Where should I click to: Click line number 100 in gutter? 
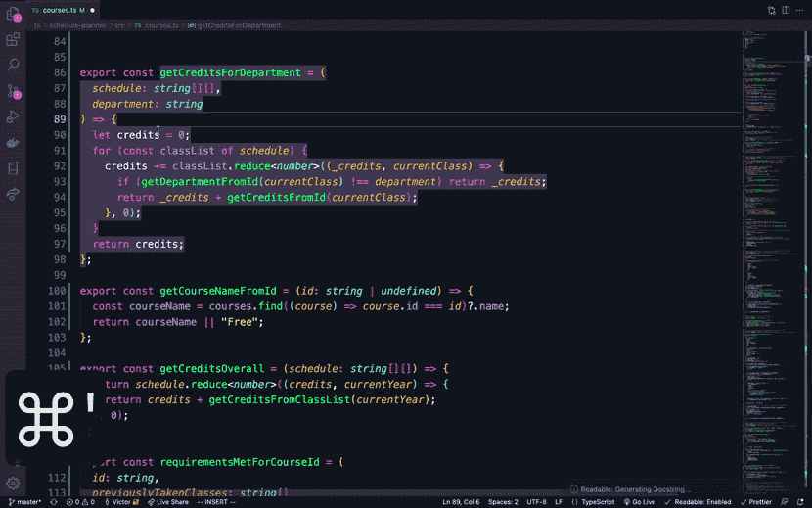coord(57,291)
